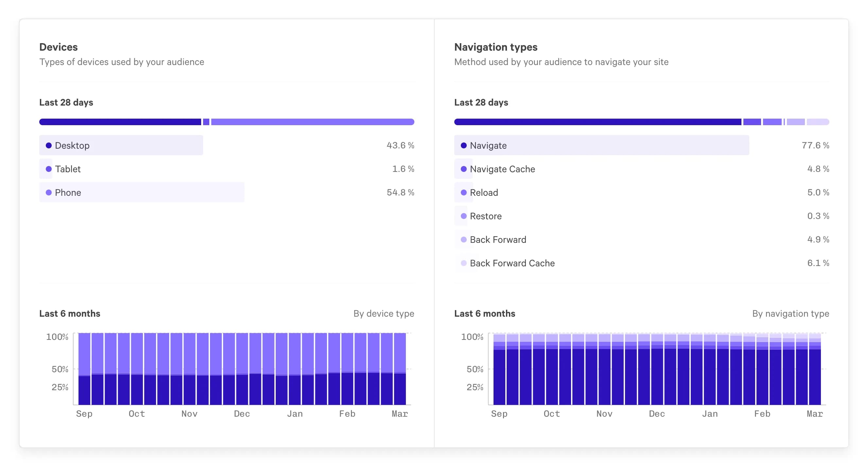The width and height of the screenshot is (868, 468).
Task: Click the Last 28 days heading under Devices
Action: (x=66, y=102)
